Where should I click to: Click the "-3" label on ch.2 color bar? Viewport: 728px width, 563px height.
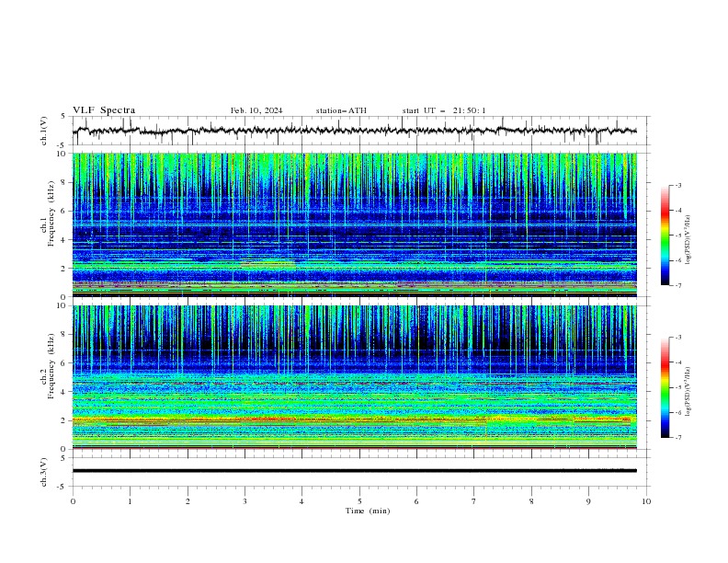pyautogui.click(x=678, y=338)
